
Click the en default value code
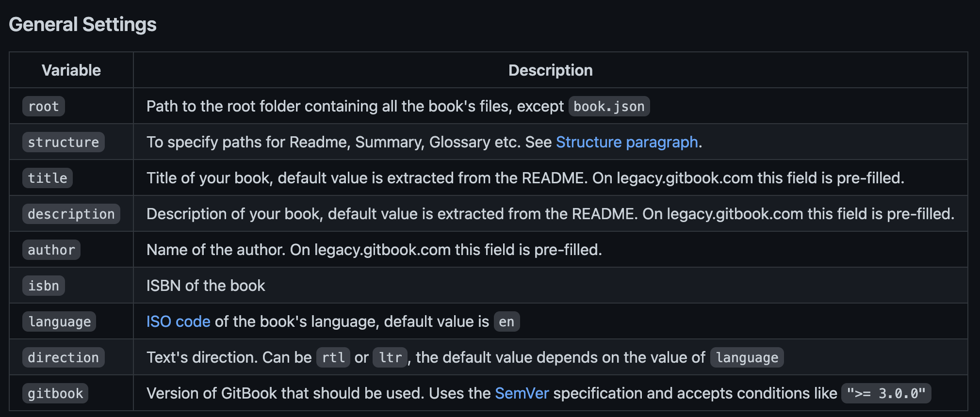pos(506,322)
